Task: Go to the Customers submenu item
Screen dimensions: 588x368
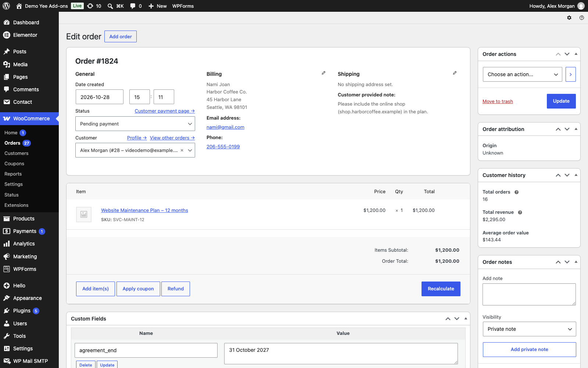Action: pyautogui.click(x=17, y=153)
